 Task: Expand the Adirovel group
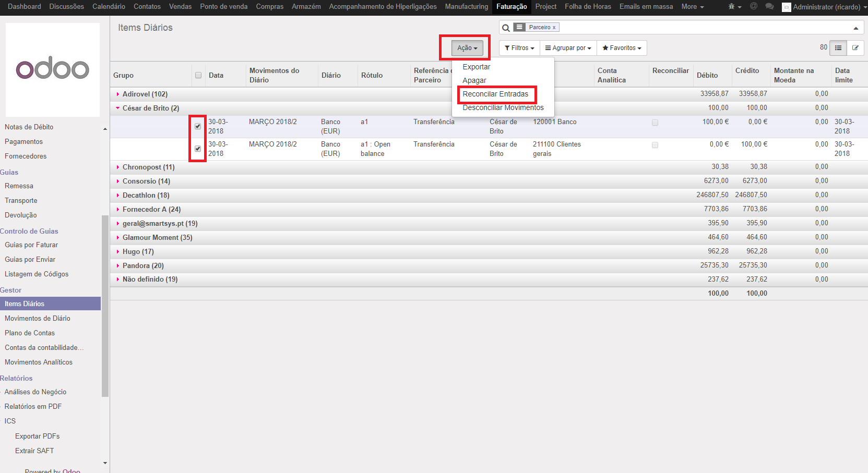pyautogui.click(x=145, y=94)
